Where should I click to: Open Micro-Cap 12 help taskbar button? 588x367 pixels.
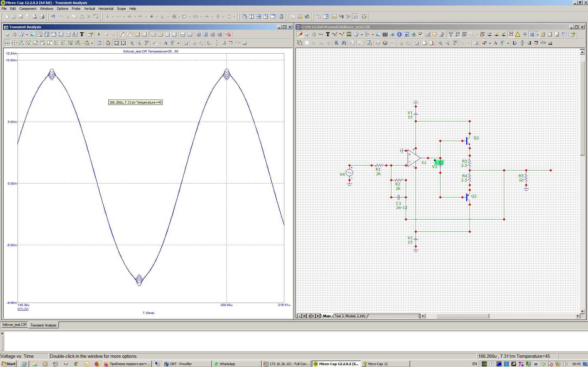click(385, 364)
